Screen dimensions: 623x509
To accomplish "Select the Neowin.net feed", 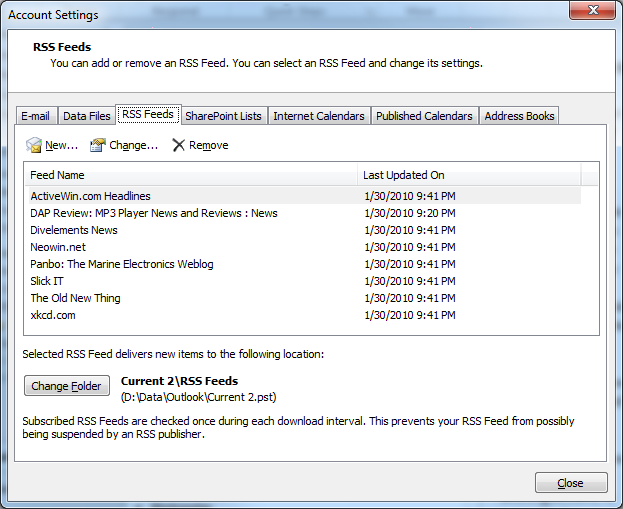I will (305, 247).
